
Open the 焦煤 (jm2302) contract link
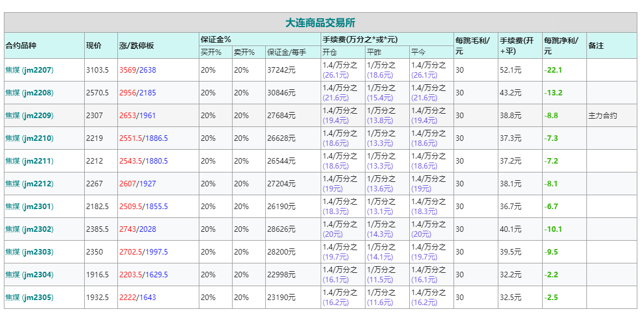click(x=29, y=229)
